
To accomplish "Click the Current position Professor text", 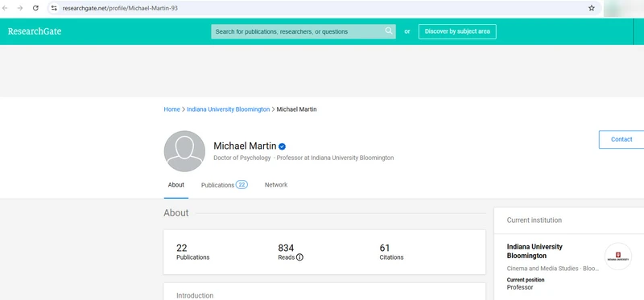I will [526, 284].
